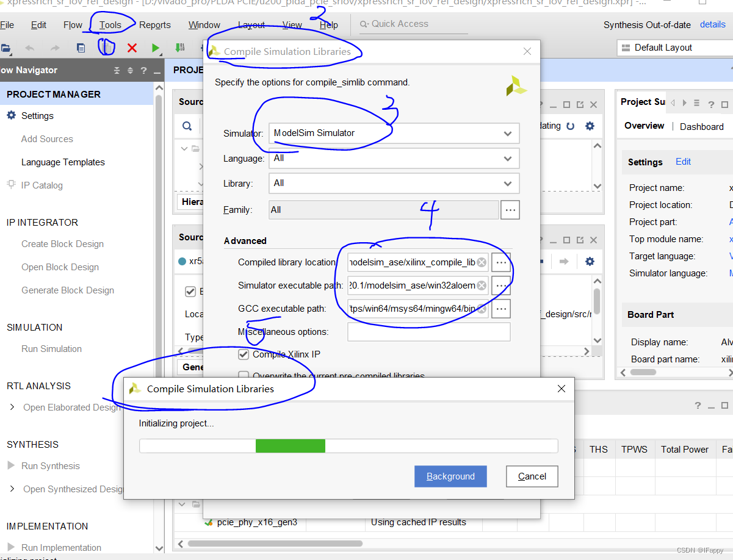The image size is (733, 560).
Task: Collapse top tree node in Sources panel
Action: point(185,148)
